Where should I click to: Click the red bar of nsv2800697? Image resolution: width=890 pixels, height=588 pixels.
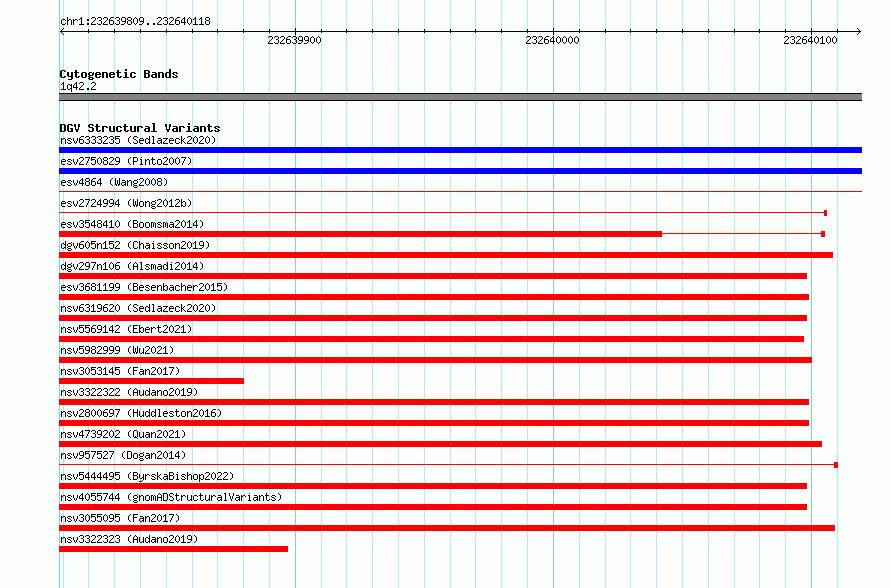(434, 423)
